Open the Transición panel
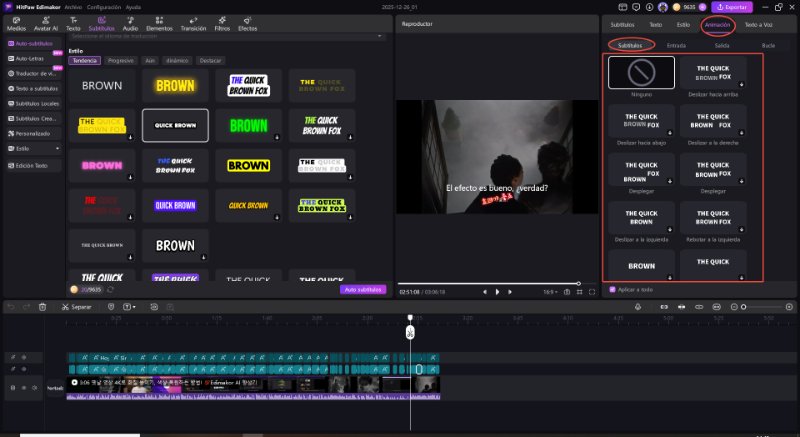The height and width of the screenshot is (437, 800). click(x=193, y=25)
